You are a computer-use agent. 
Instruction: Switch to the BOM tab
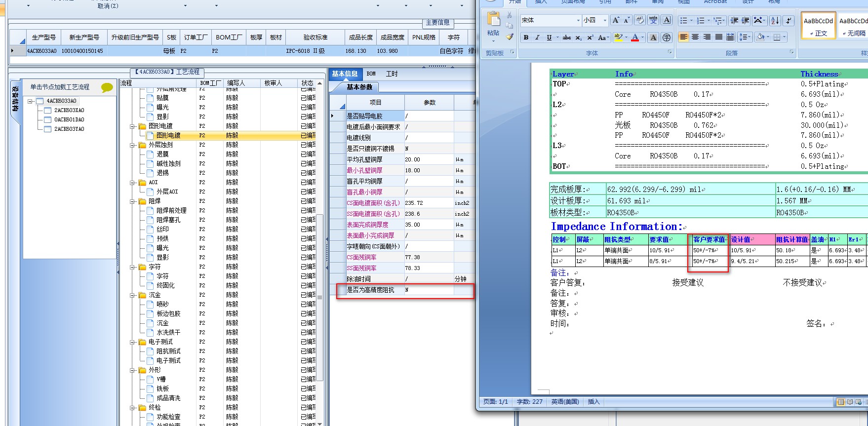coord(371,74)
